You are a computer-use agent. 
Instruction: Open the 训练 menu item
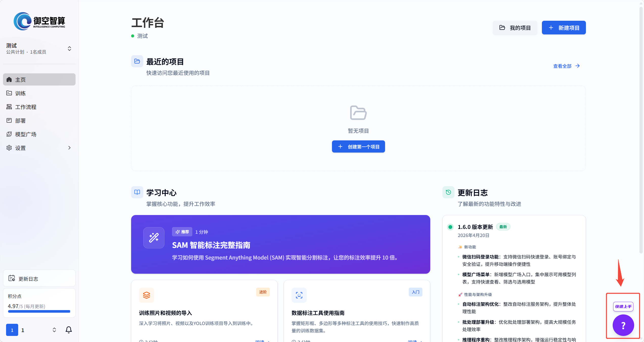[x=39, y=93]
